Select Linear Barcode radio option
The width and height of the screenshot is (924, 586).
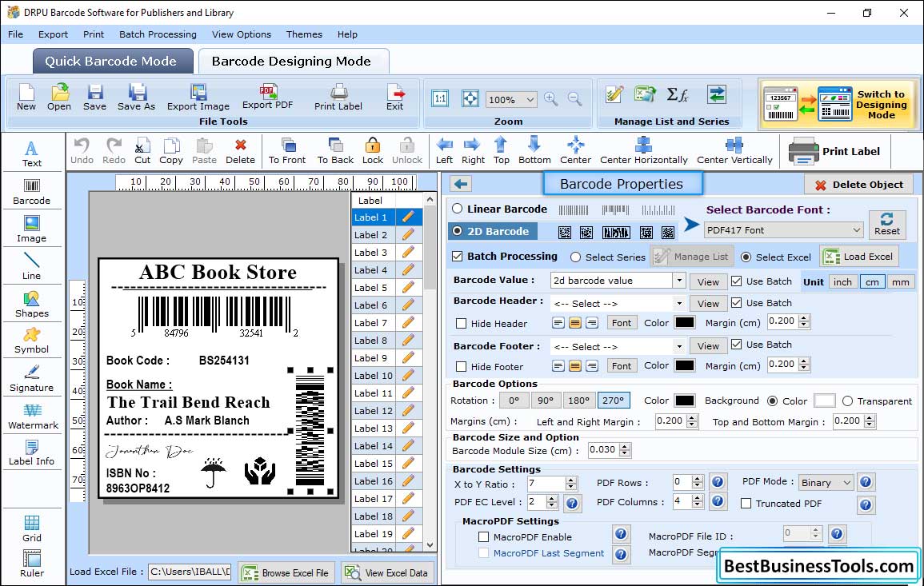[x=458, y=209]
